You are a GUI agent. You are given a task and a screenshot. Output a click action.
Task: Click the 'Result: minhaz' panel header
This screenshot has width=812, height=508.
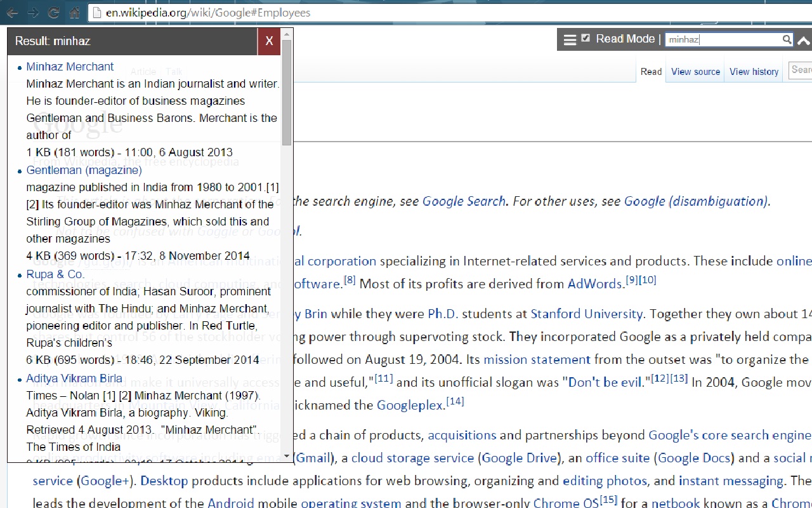133,41
